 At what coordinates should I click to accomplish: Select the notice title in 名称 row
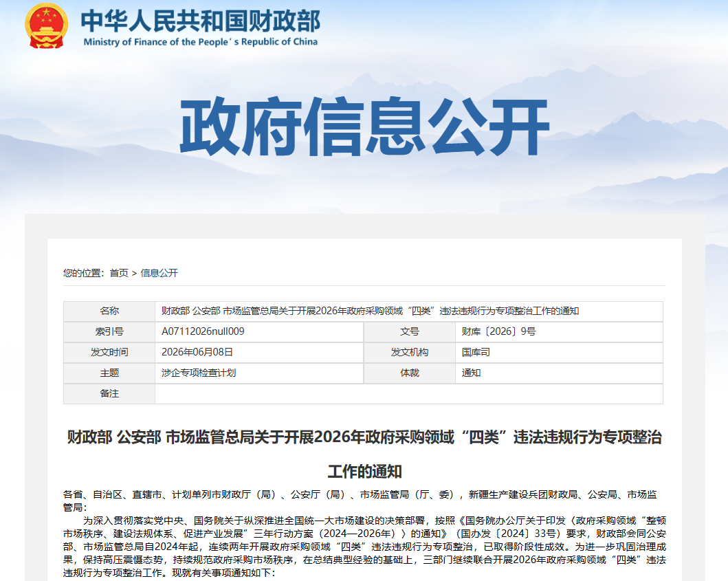(x=370, y=311)
